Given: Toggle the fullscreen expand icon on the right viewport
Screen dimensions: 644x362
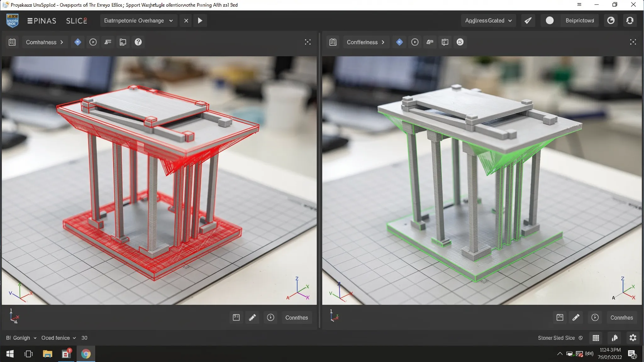Looking at the screenshot, I should (x=633, y=42).
